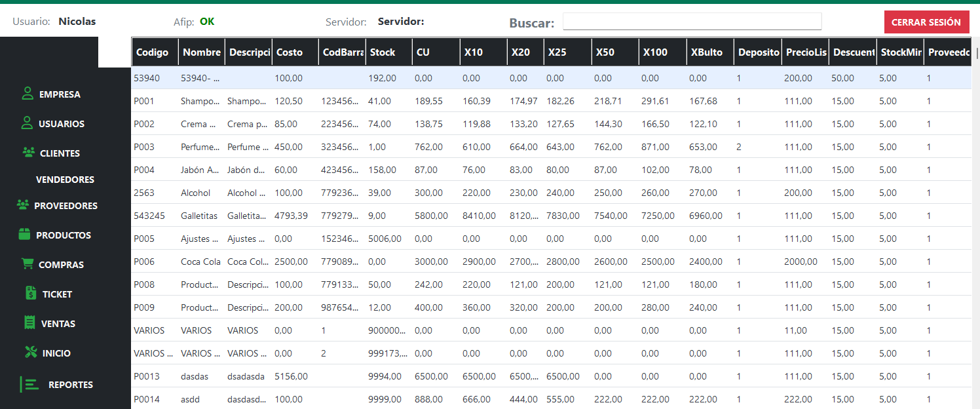Click the Inicio tools icon
This screenshot has height=409, width=980.
point(31,353)
